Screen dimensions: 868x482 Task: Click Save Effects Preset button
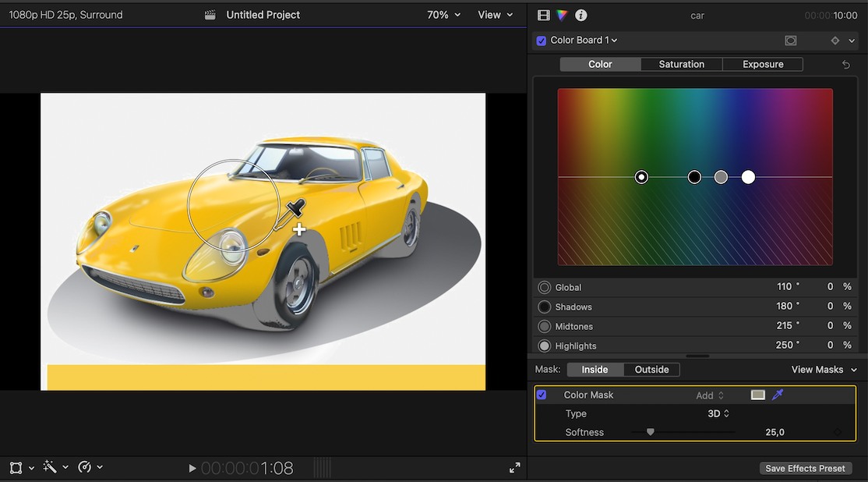pos(805,469)
